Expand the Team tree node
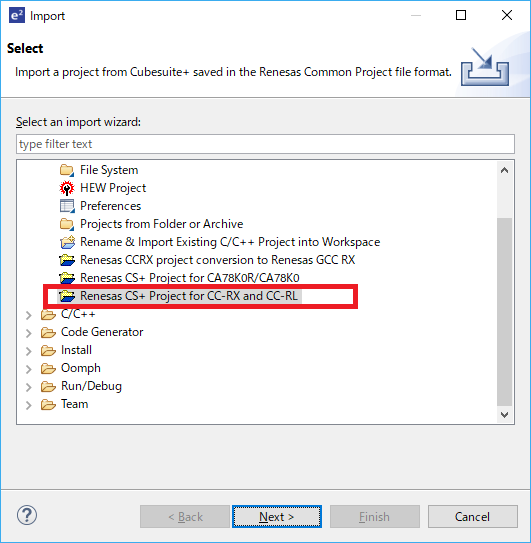Viewport: 531px width, 543px height. pyautogui.click(x=29, y=405)
